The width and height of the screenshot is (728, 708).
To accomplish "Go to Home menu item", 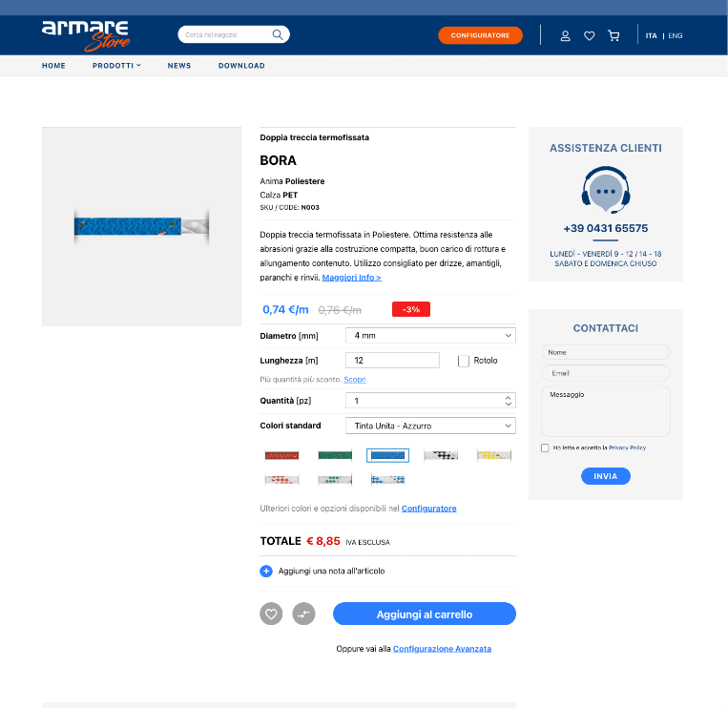I will pyautogui.click(x=53, y=66).
